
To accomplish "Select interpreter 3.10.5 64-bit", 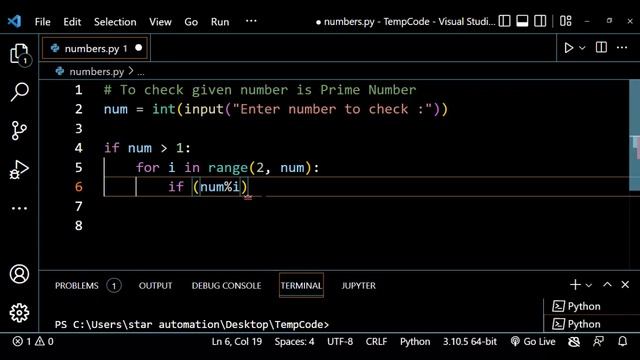I will click(470, 341).
